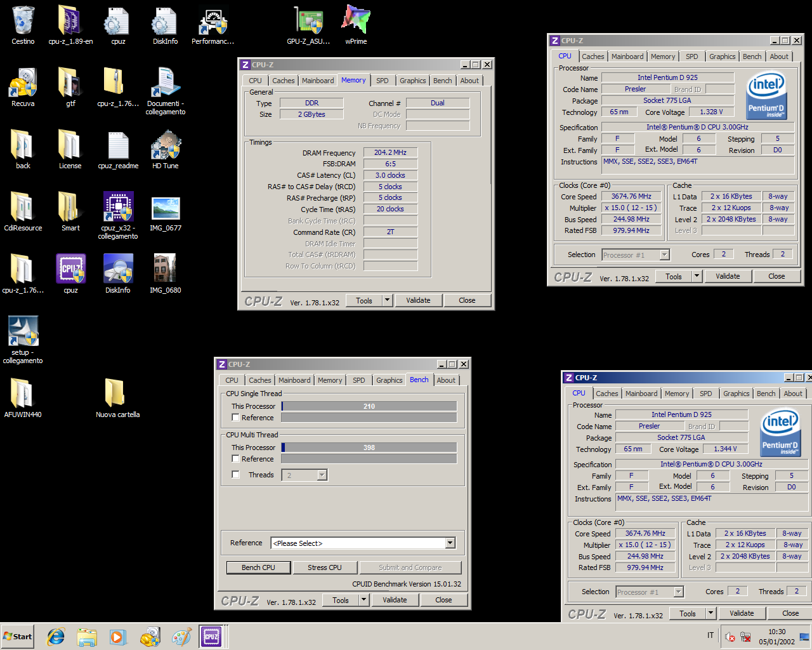This screenshot has width=812, height=650.
Task: Open Tools dropdown arrow in the Memory window
Action: coord(387,301)
